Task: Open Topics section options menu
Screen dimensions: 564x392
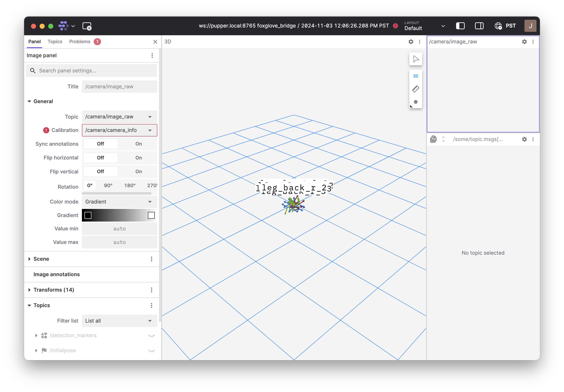Action: [151, 305]
